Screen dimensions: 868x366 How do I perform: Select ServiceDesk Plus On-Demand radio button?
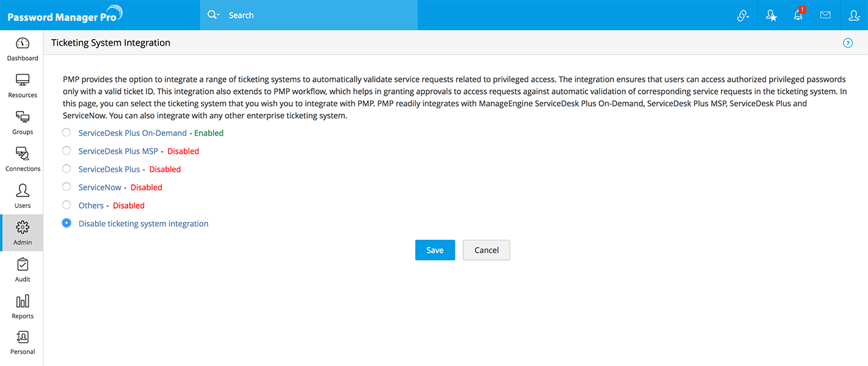[67, 132]
